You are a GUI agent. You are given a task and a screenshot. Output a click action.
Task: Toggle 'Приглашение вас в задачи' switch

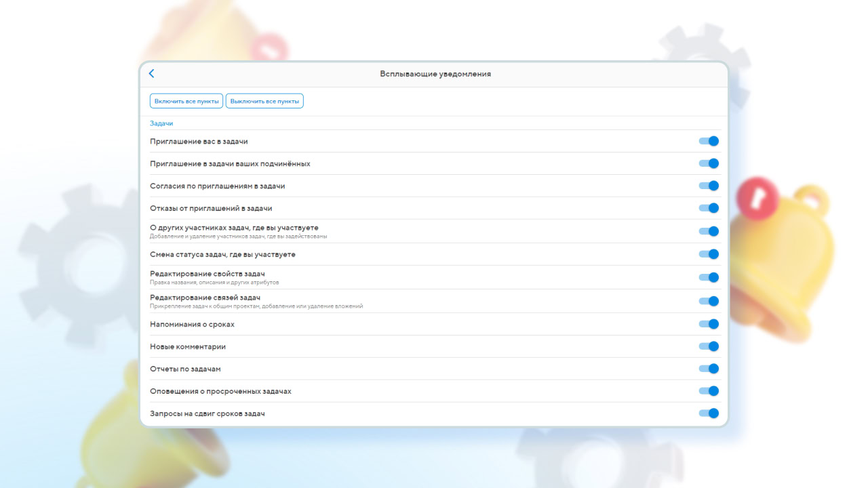coord(709,141)
